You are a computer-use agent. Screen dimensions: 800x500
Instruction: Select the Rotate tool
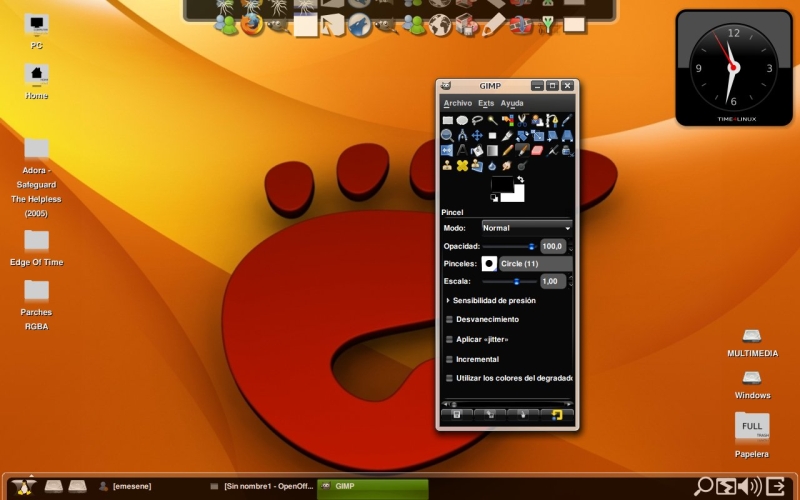522,136
